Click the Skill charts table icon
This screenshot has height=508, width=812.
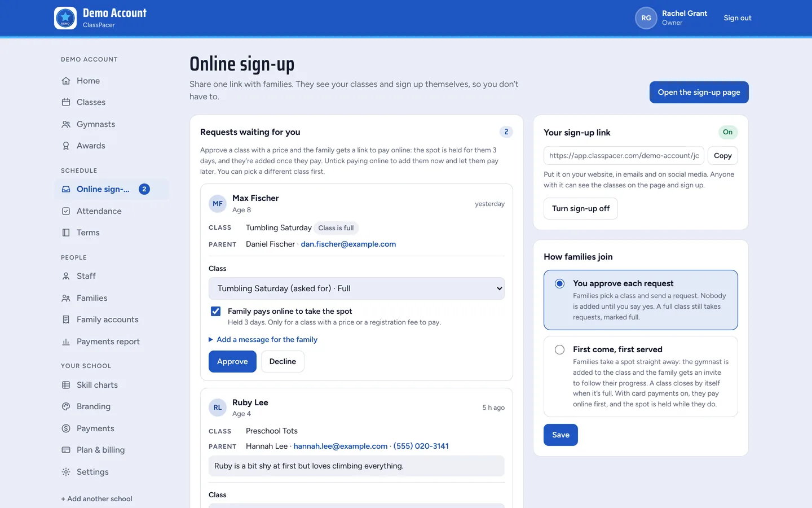(66, 385)
